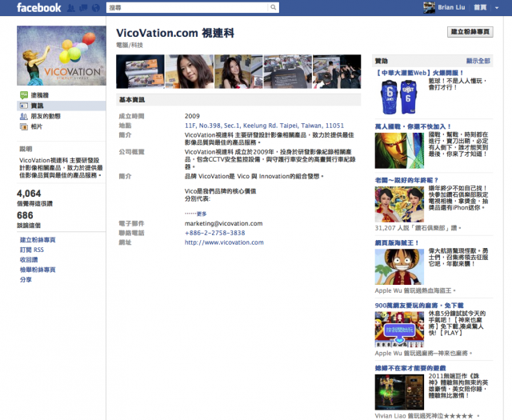512x420 pixels.
Task: Click the Friend Activity people icon
Action: coord(24,116)
